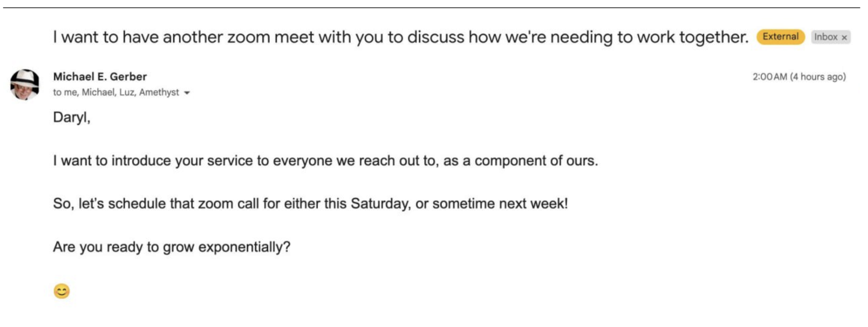Screen dimensions: 868x327
Task: Click the yellow External label
Action: 780,37
